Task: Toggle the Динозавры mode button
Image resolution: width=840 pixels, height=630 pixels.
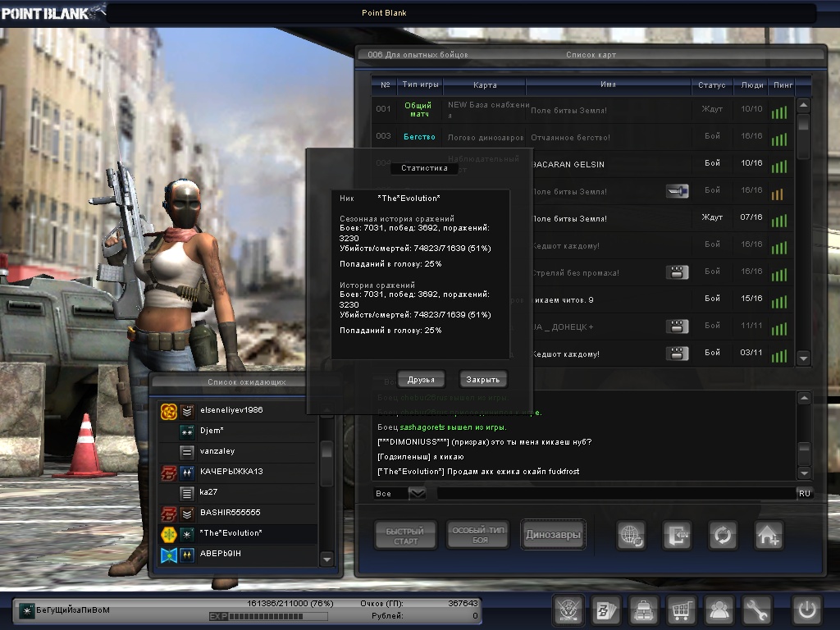Action: [x=553, y=535]
